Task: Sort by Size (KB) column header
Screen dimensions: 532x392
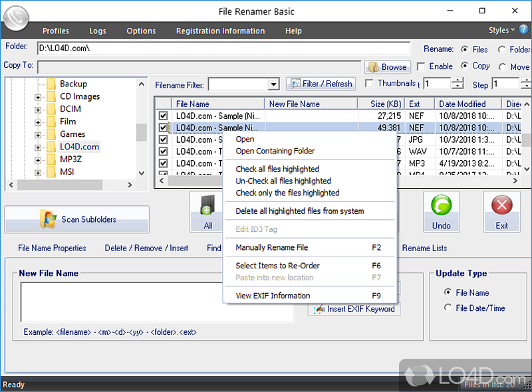Action: coord(381,104)
